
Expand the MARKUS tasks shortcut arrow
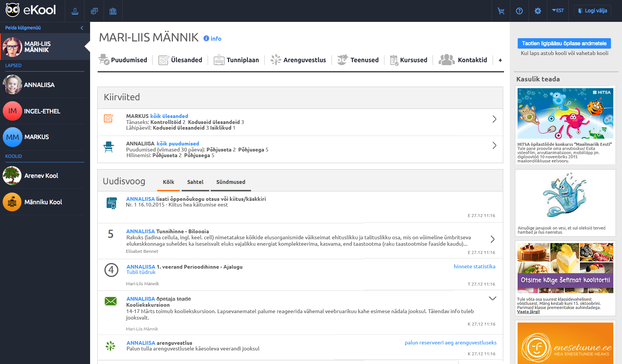pyautogui.click(x=494, y=119)
